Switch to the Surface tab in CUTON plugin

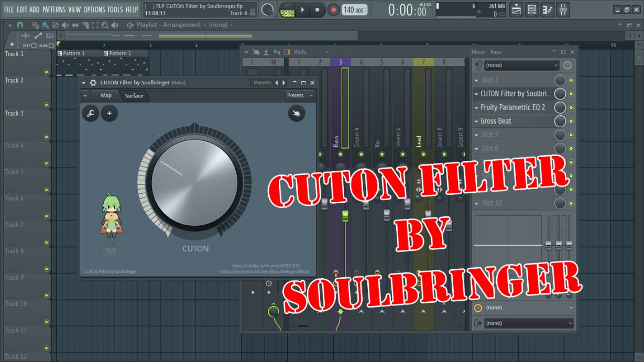click(134, 95)
